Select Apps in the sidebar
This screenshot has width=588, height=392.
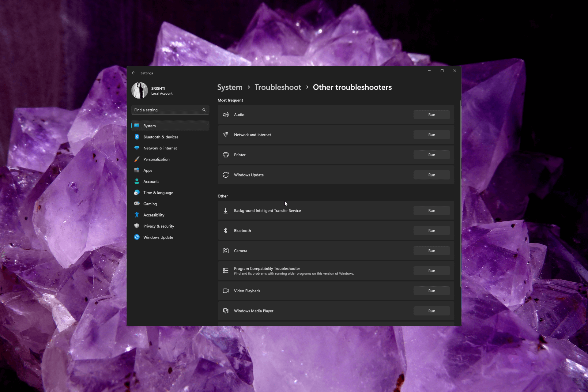click(x=170, y=170)
